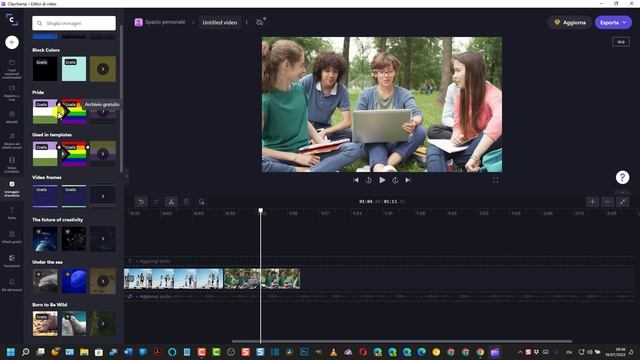The width and height of the screenshot is (640, 360).
Task: Open Windows Start menu on the taskbar
Action: tap(11, 352)
